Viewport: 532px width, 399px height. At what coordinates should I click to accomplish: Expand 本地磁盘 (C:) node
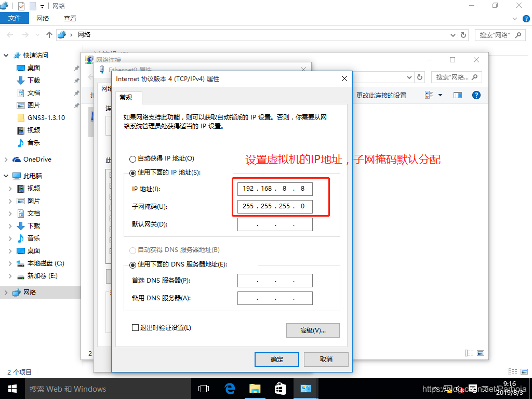coord(10,263)
